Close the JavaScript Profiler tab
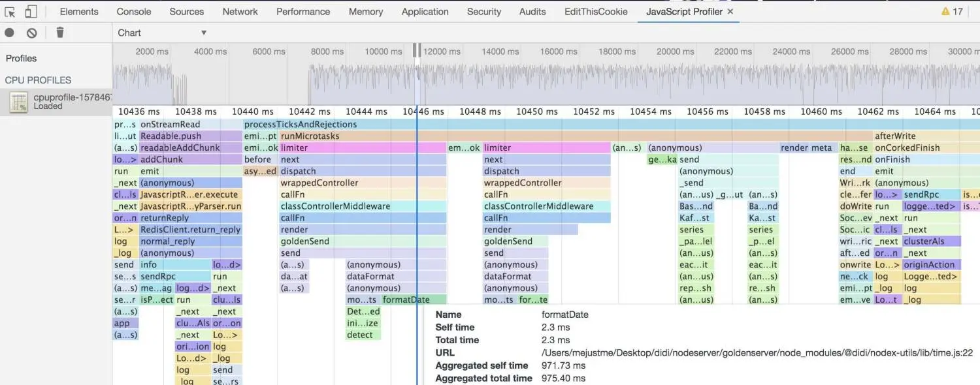 pyautogui.click(x=730, y=12)
